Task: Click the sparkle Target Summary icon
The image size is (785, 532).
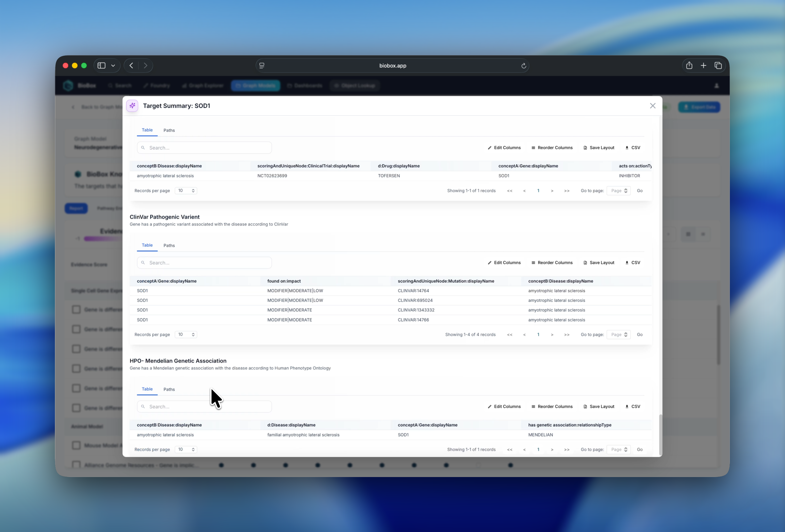Action: click(x=132, y=106)
